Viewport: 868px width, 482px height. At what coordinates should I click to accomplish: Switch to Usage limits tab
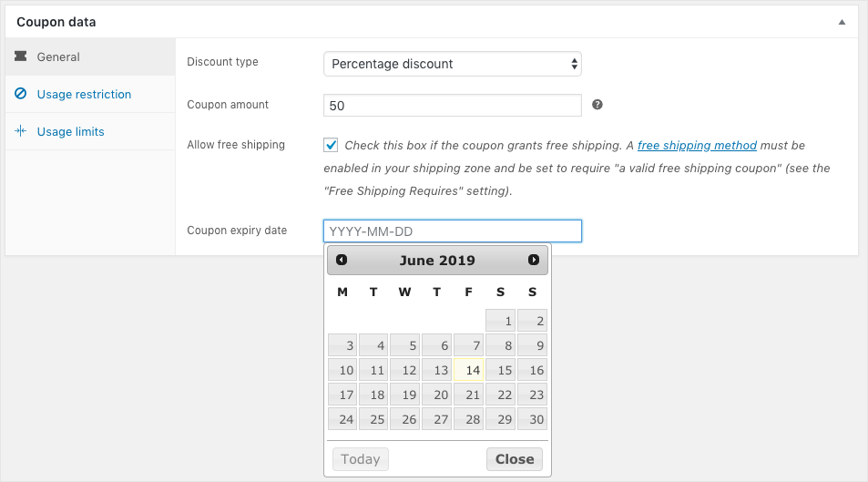(x=70, y=131)
